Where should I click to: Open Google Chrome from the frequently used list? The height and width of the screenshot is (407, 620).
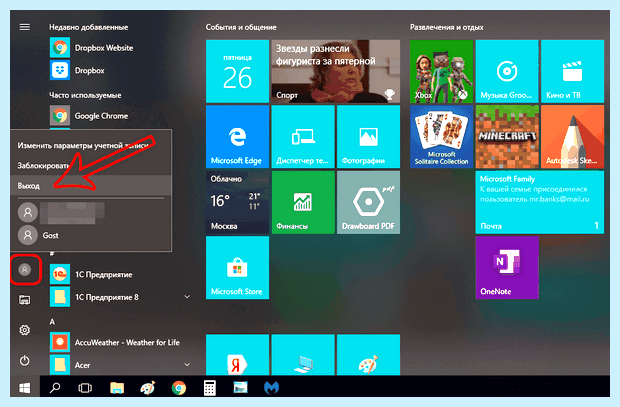(x=89, y=116)
